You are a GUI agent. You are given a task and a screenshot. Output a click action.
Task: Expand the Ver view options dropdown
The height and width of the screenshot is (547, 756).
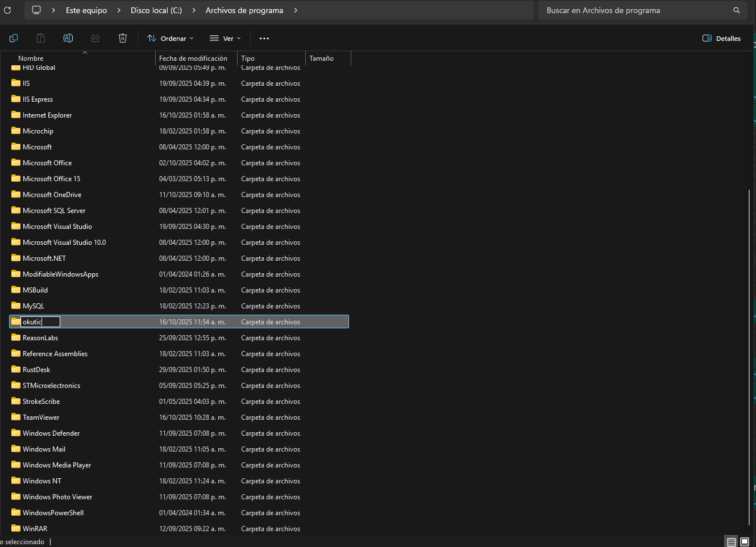point(226,38)
